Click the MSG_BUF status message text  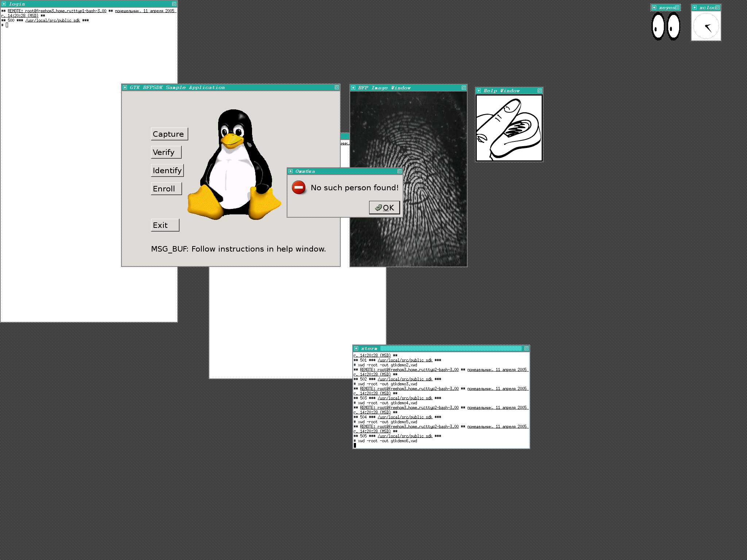point(238,249)
